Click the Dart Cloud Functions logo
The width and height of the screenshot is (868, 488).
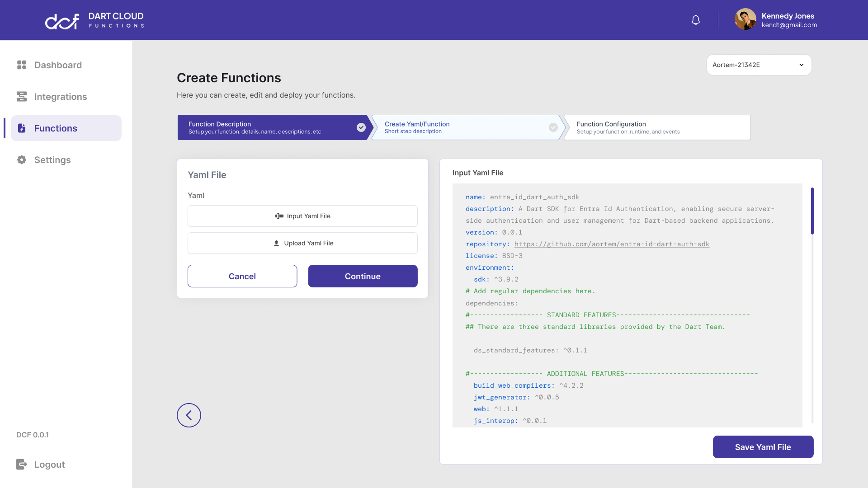94,20
